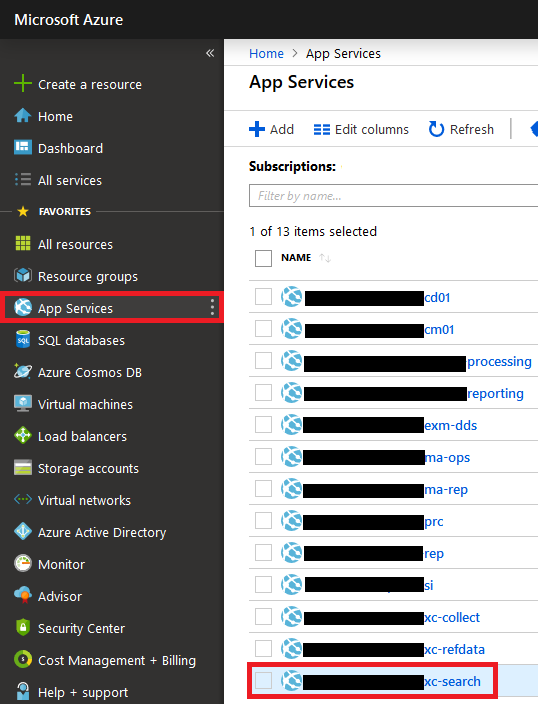Click the Load balancers icon
Image resolution: width=538 pixels, height=704 pixels.
pos(22,436)
